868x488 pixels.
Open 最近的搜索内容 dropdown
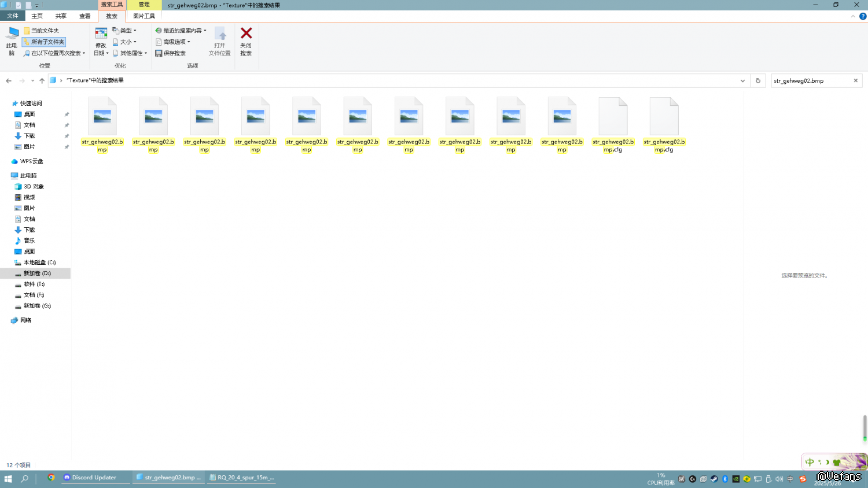pyautogui.click(x=181, y=31)
